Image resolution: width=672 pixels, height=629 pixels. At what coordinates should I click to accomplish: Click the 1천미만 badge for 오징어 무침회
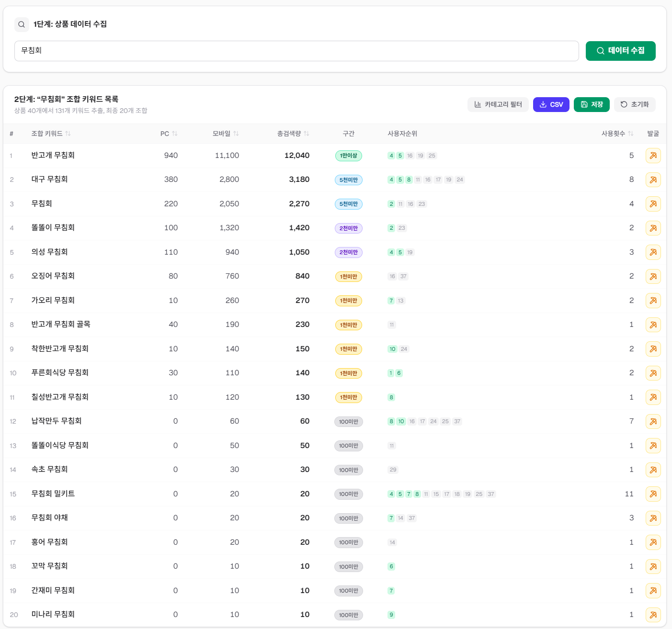(349, 277)
